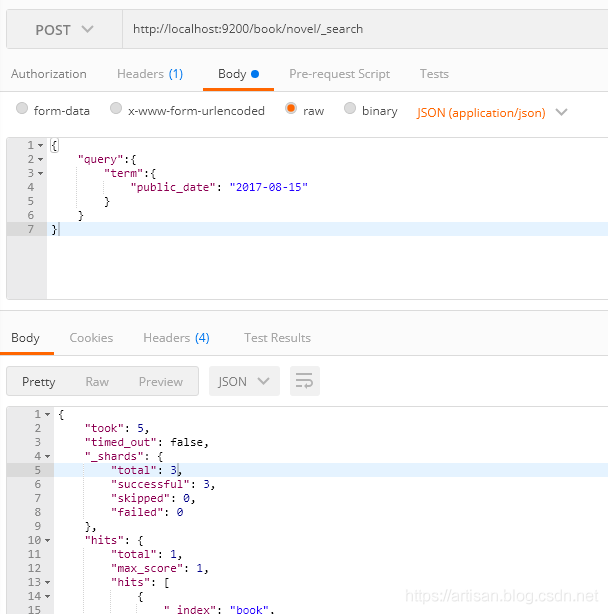Open the response JSON format dropdown
The width and height of the screenshot is (608, 614).
tap(244, 381)
